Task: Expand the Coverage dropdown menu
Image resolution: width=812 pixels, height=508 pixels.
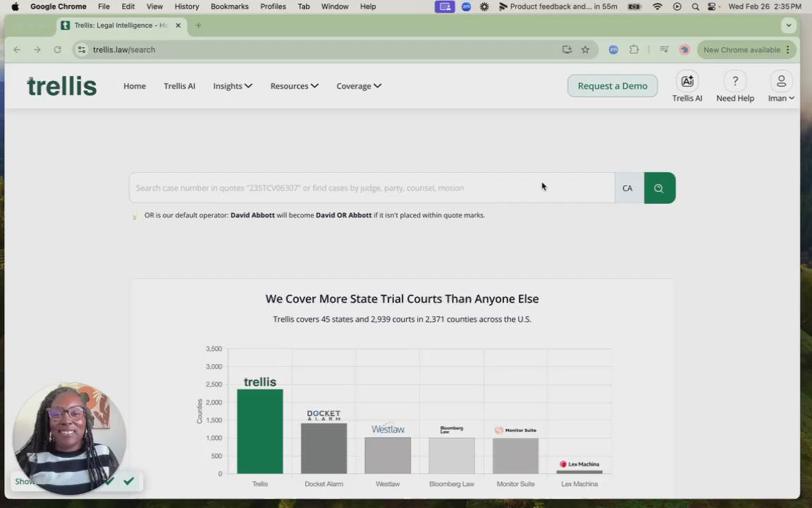Action: click(x=359, y=86)
